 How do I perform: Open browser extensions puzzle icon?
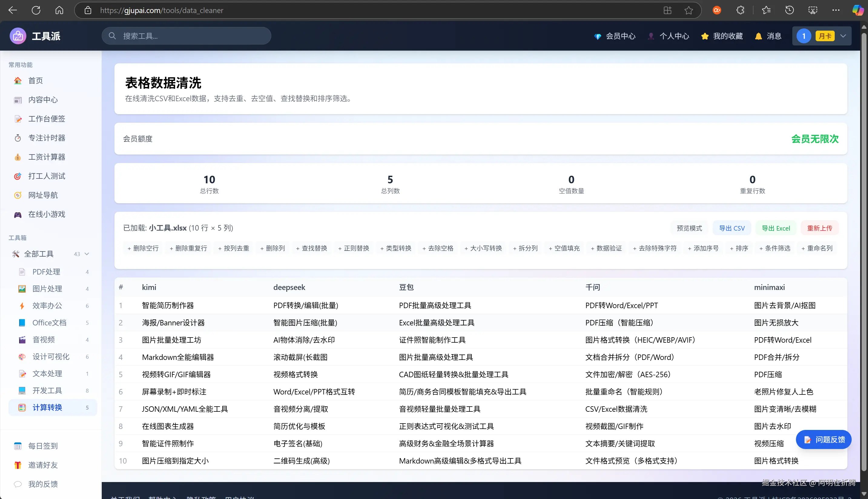[740, 10]
